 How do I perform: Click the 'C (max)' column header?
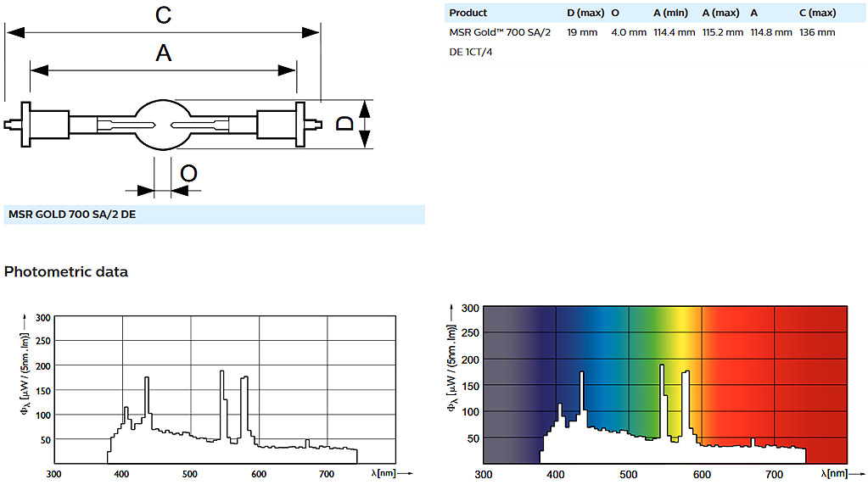[x=818, y=13]
